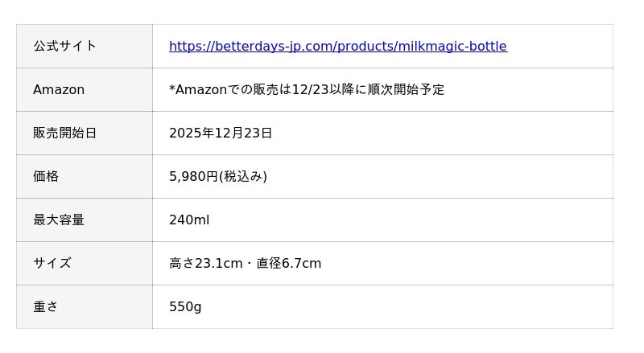Click the 240ml capacity value
This screenshot has height=353, width=644.
(189, 220)
